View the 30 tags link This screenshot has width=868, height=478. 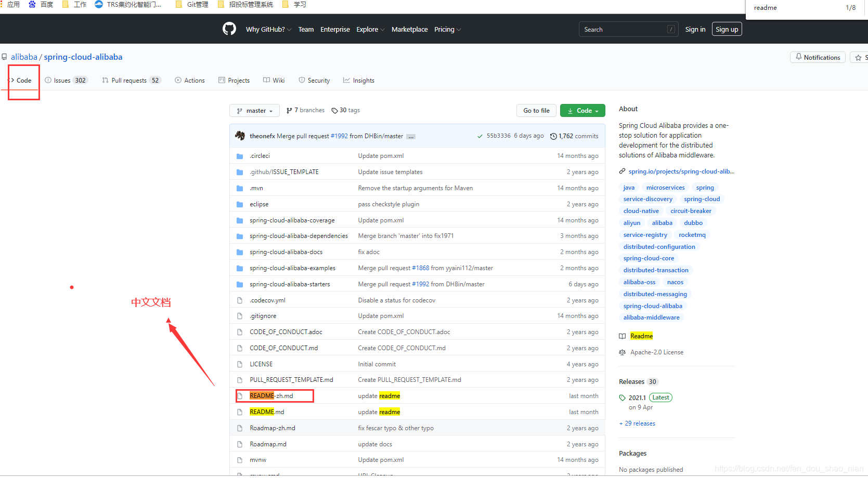click(x=346, y=110)
